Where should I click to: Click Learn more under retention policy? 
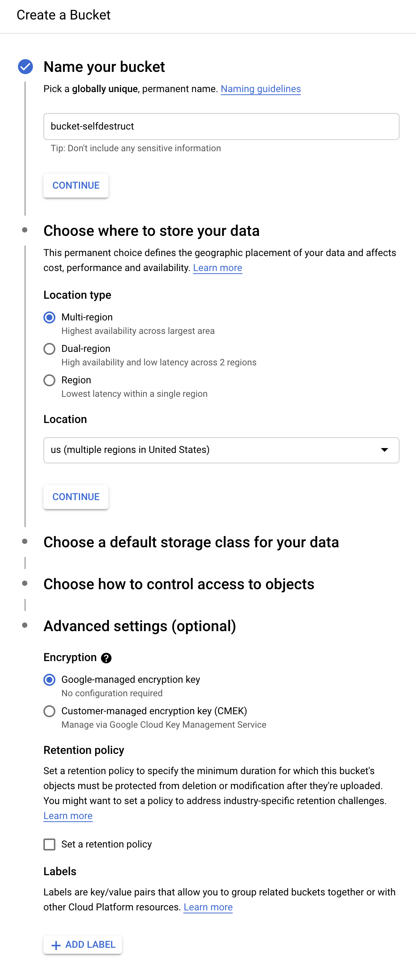coord(68,816)
